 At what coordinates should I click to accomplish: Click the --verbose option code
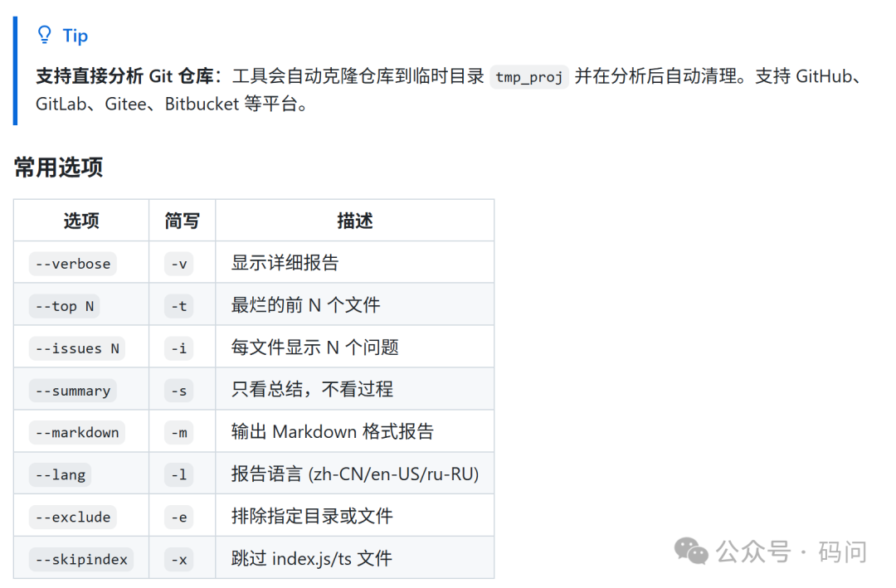pyautogui.click(x=73, y=264)
